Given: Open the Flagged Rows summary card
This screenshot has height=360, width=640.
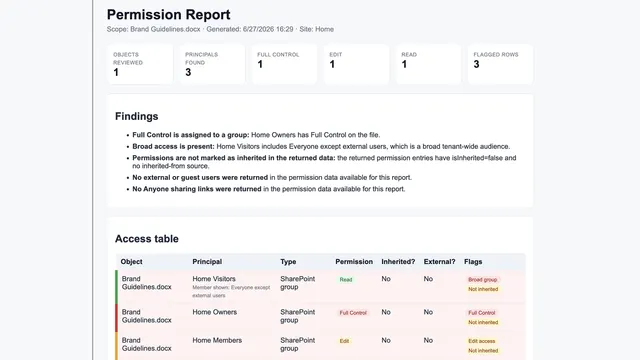Looking at the screenshot, I should 500,64.
